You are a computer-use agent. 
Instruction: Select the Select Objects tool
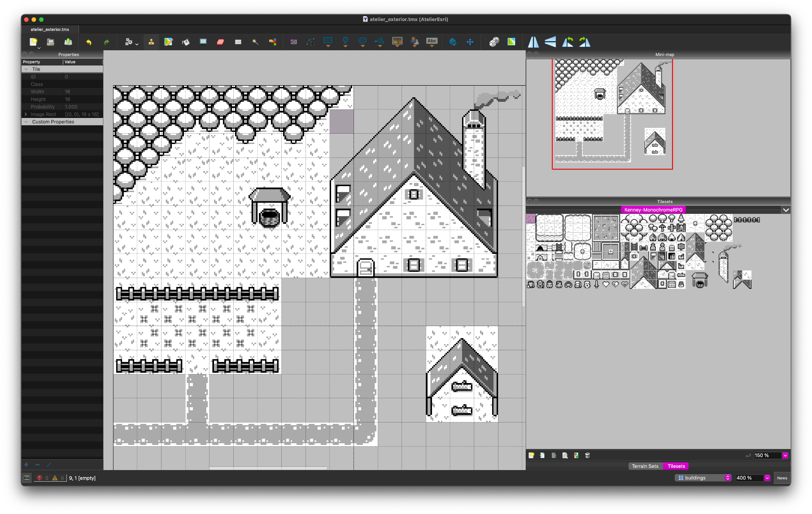click(293, 42)
